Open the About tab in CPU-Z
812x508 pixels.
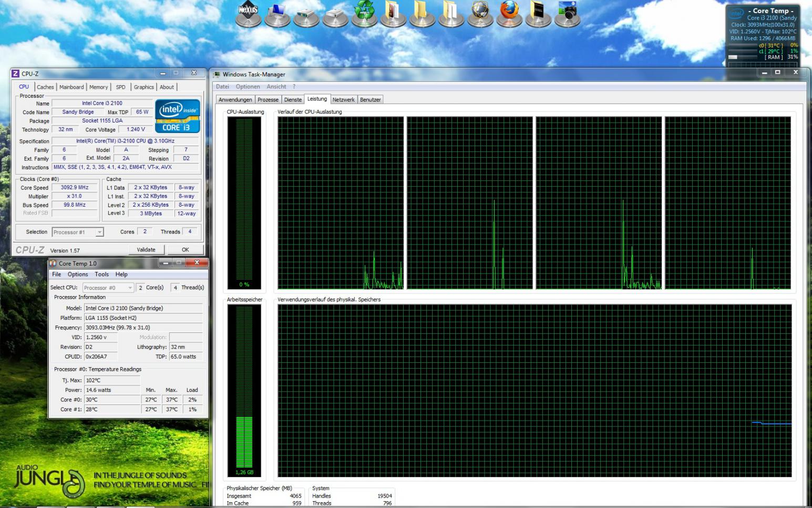coord(167,87)
